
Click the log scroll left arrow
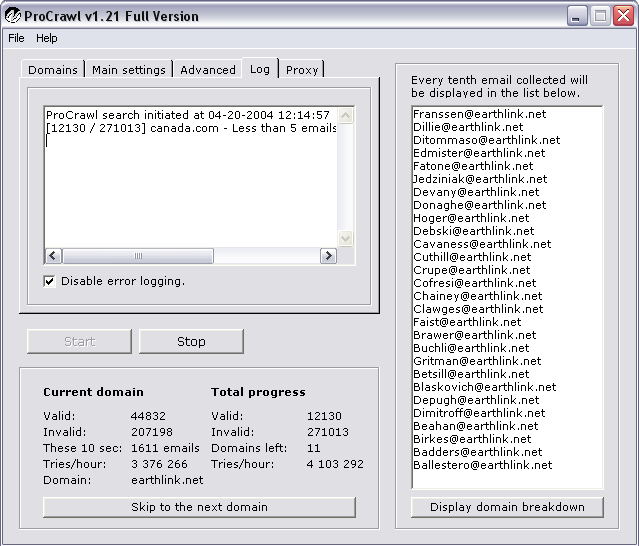(x=53, y=256)
